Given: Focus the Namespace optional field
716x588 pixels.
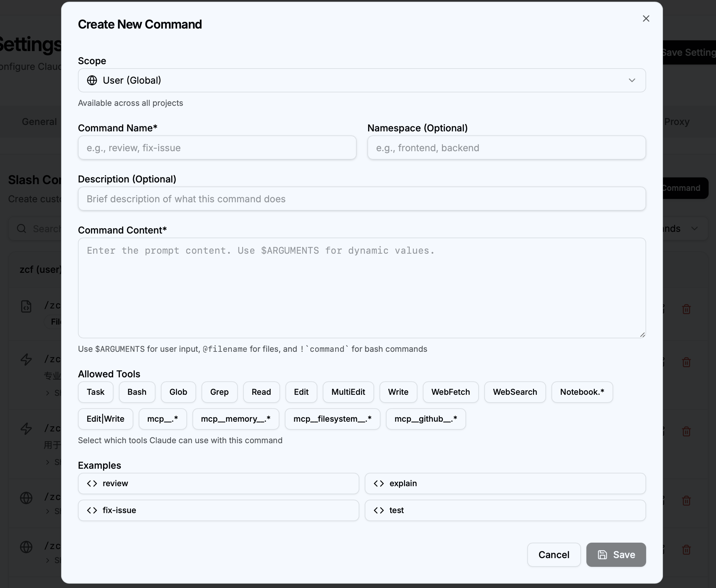Looking at the screenshot, I should click(x=506, y=148).
